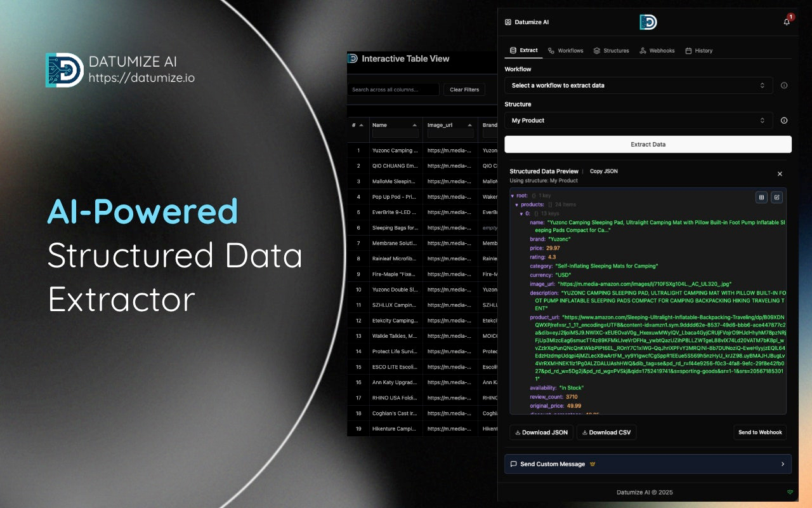The height and width of the screenshot is (508, 812).
Task: Click the original_price value 49.99
Action: point(574,406)
